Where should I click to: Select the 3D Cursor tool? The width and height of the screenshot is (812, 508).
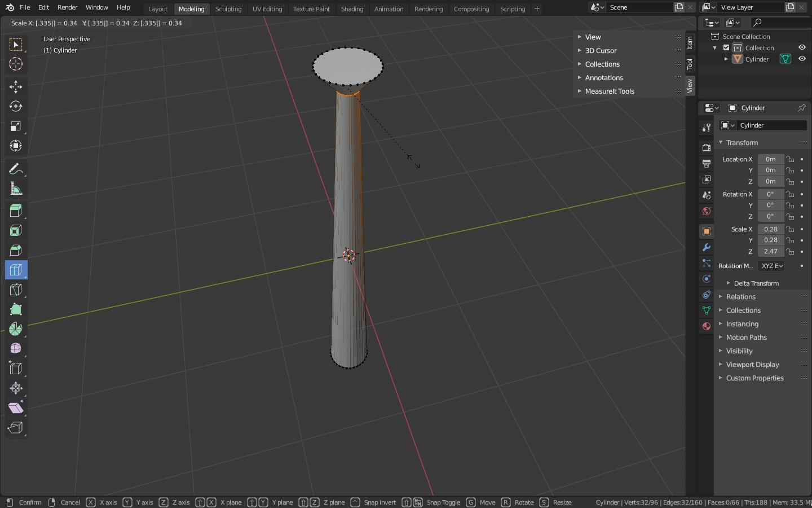pos(16,64)
